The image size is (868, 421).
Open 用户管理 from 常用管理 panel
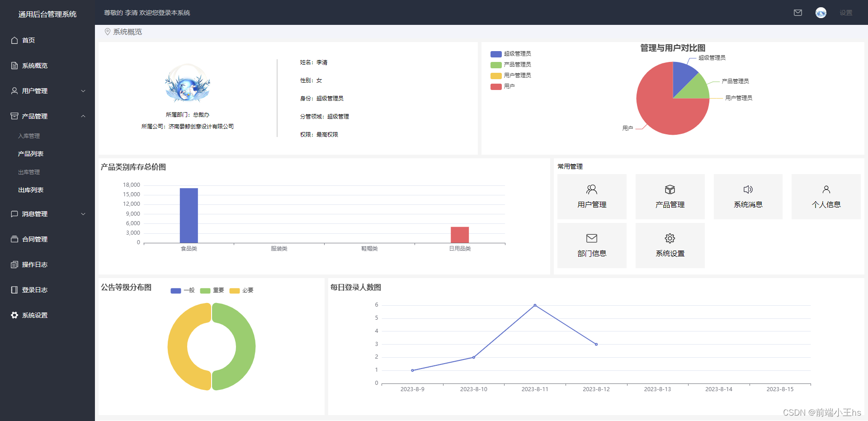(592, 196)
